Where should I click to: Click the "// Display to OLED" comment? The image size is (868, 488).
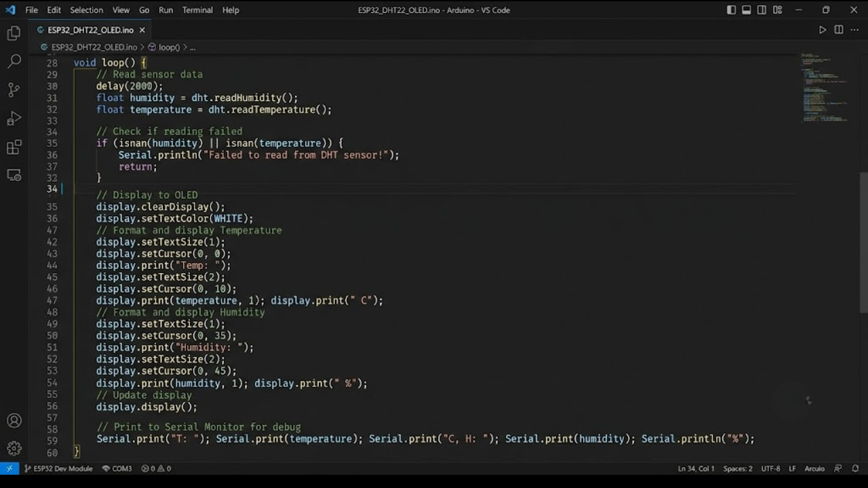147,195
